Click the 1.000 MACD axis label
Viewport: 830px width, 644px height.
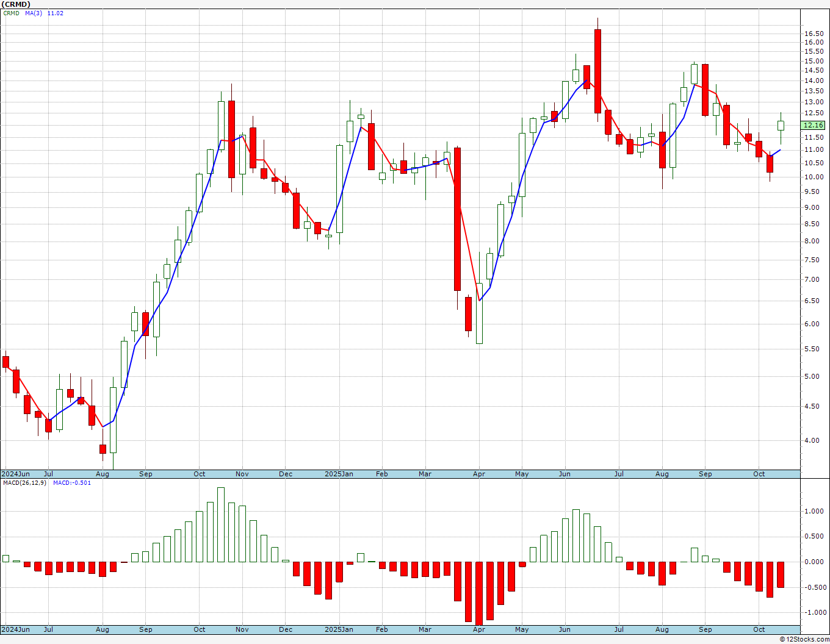815,511
